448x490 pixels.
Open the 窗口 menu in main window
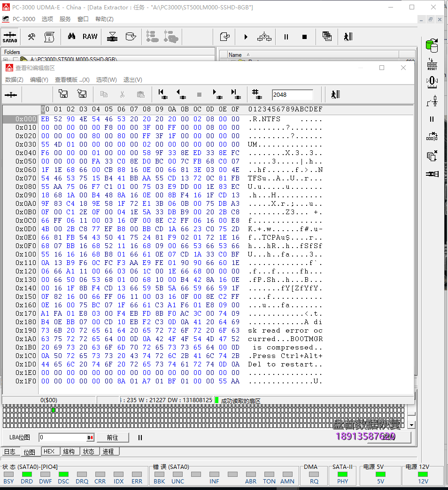83,19
